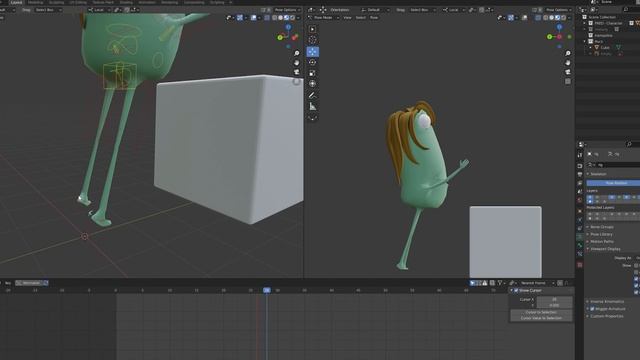Image resolution: width=640 pixels, height=360 pixels.
Task: Collapse the Skeleton panel
Action: [x=598, y=174]
